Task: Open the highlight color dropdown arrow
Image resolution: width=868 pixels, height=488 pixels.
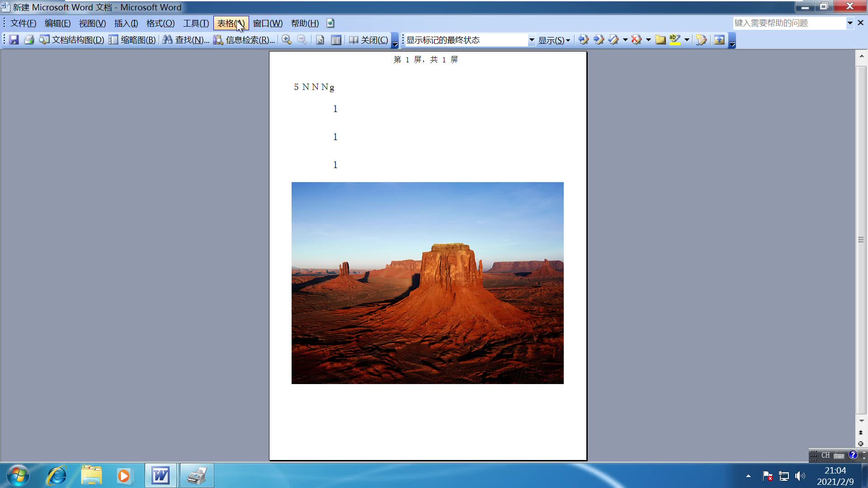Action: tap(687, 40)
